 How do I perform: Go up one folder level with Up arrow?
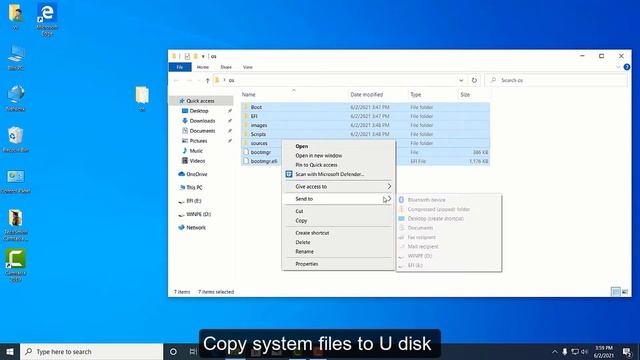click(207, 80)
